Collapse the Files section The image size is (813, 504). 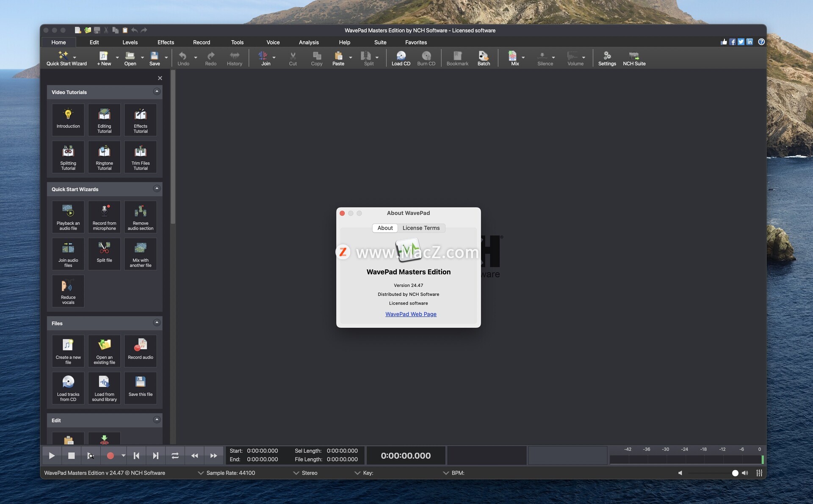pyautogui.click(x=157, y=323)
